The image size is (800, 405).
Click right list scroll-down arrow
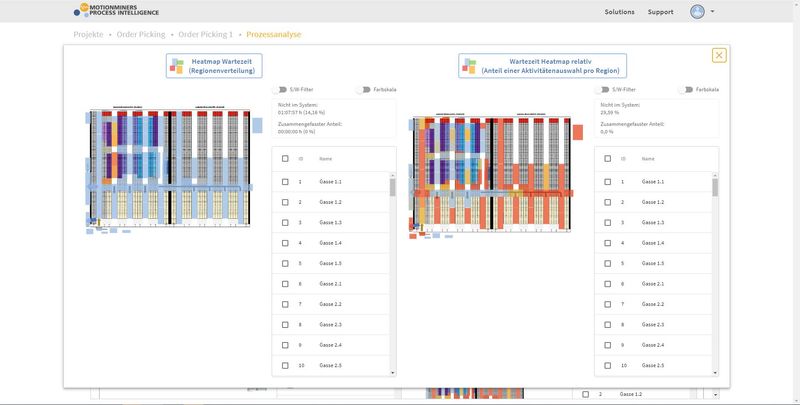715,373
